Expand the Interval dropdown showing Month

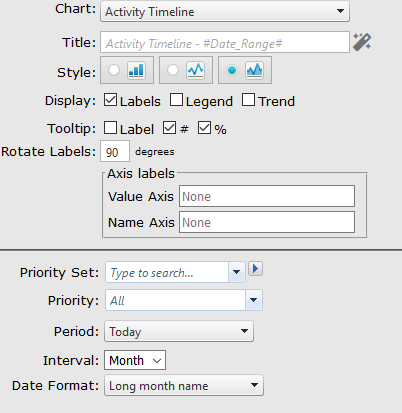(x=135, y=360)
